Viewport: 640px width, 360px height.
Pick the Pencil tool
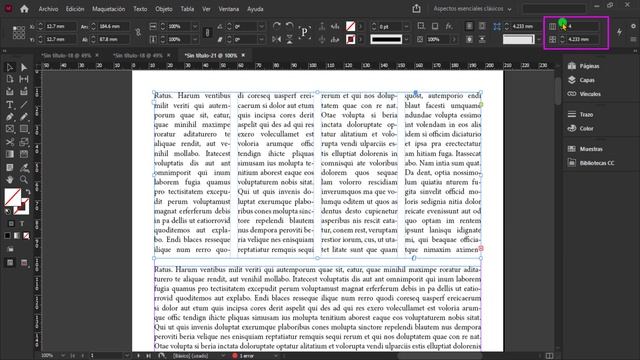(x=24, y=117)
